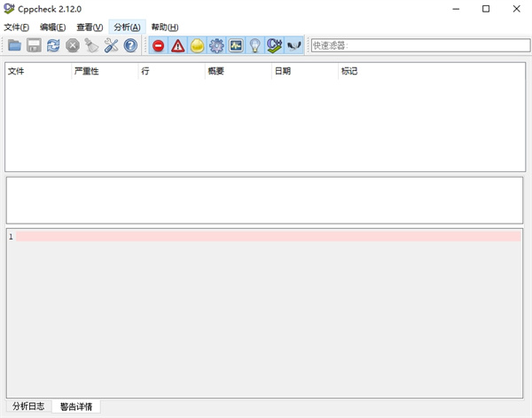This screenshot has width=532, height=418.
Task: Click the save results floppy icon
Action: pyautogui.click(x=34, y=45)
